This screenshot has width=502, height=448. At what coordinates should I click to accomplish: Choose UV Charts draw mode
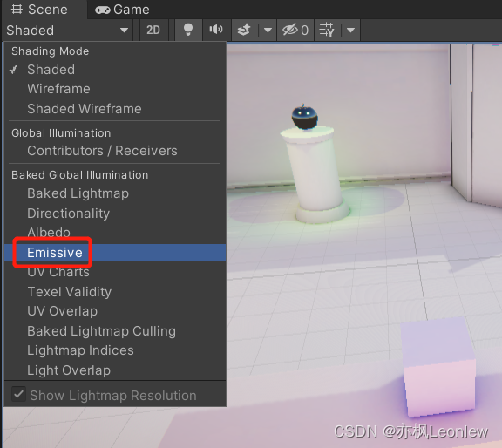pyautogui.click(x=115, y=272)
